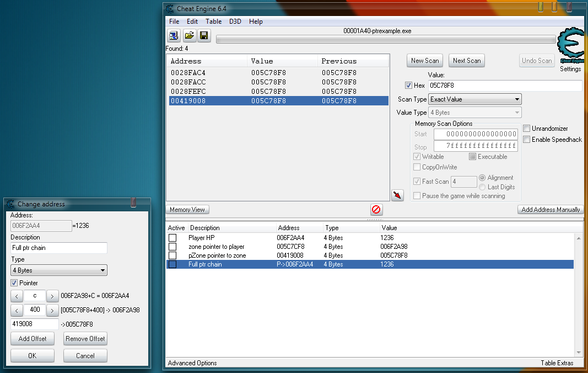Click the open folder load icon
Viewport: 588px width, 373px height.
pos(189,36)
